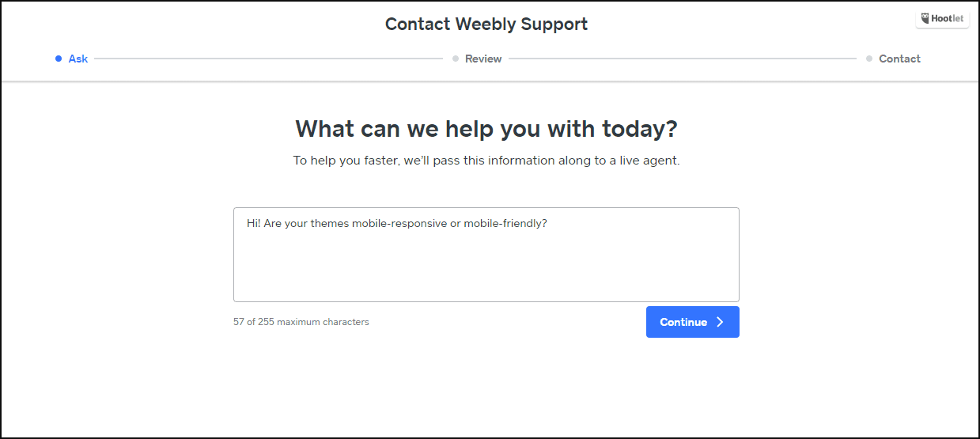The image size is (980, 439).
Task: Click the Continue button text
Action: (683, 322)
